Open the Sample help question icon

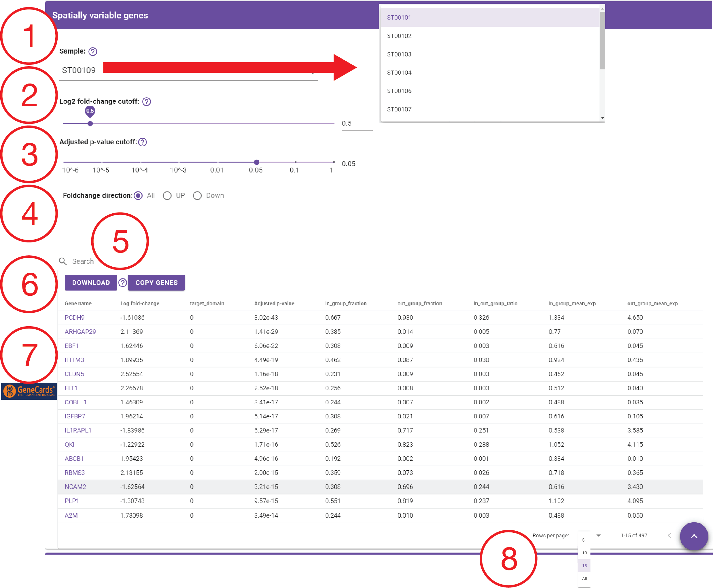point(92,52)
